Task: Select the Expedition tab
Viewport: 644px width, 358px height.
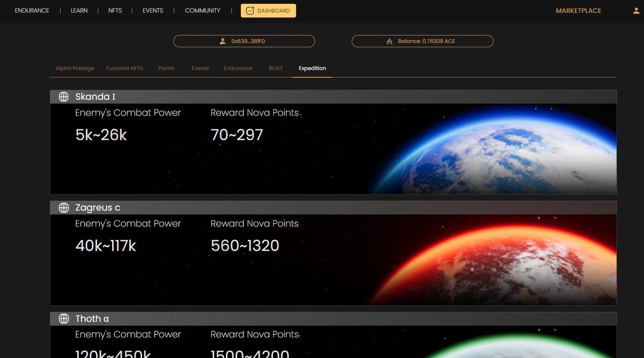Action: point(312,68)
